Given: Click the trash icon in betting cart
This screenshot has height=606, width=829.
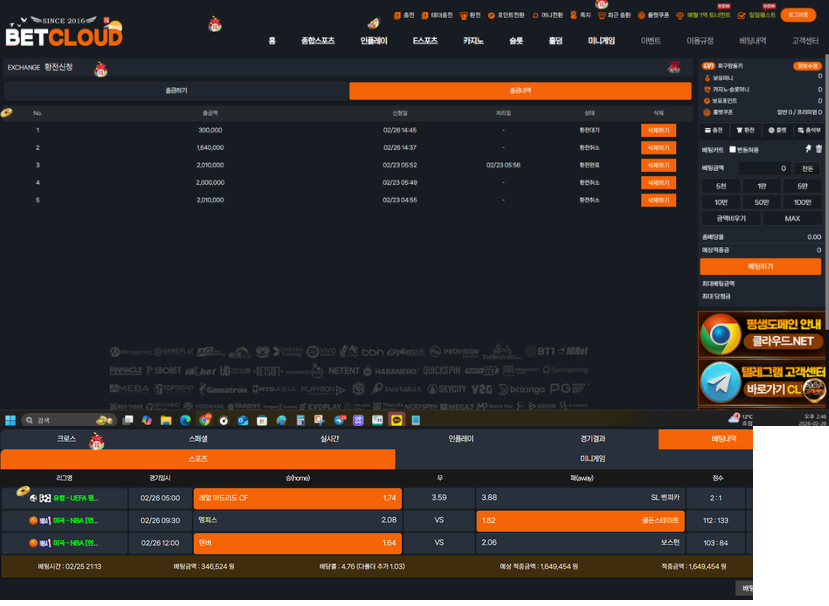Looking at the screenshot, I should [818, 149].
